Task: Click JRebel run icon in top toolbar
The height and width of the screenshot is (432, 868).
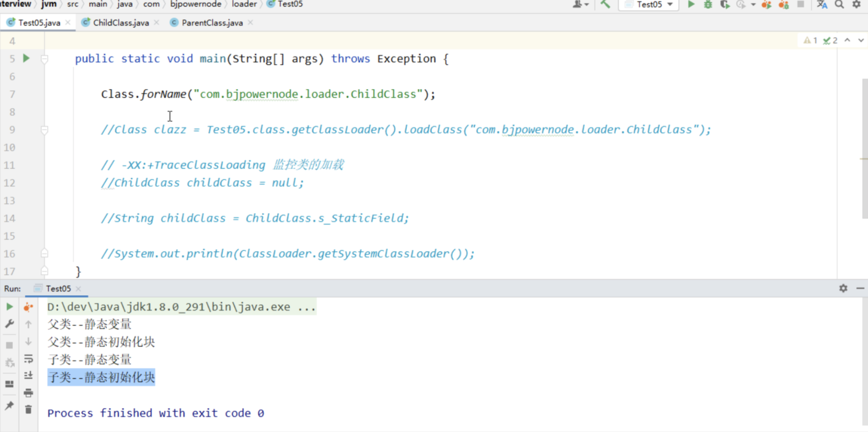Action: (x=767, y=4)
